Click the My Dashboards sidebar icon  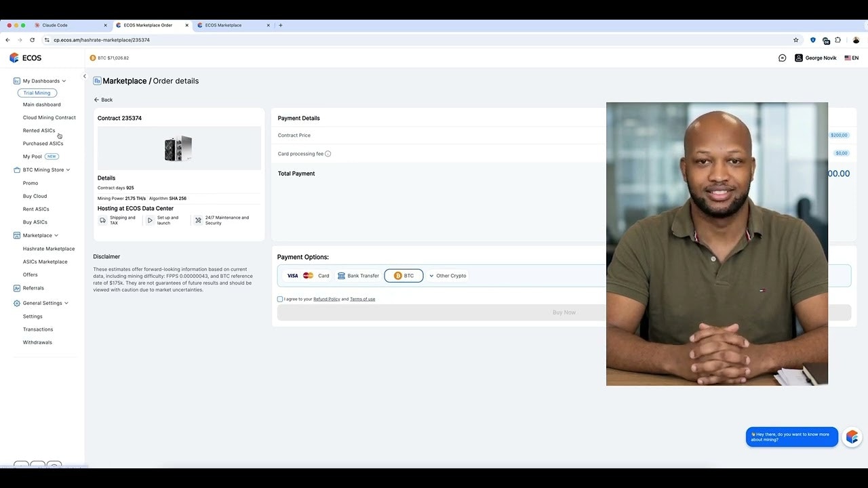(x=17, y=81)
